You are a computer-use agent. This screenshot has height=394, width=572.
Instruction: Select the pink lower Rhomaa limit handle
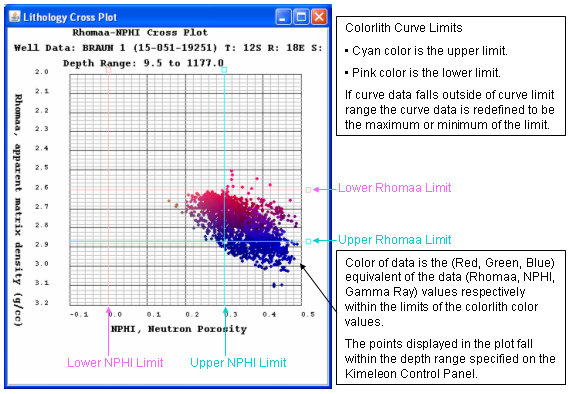pos(308,190)
